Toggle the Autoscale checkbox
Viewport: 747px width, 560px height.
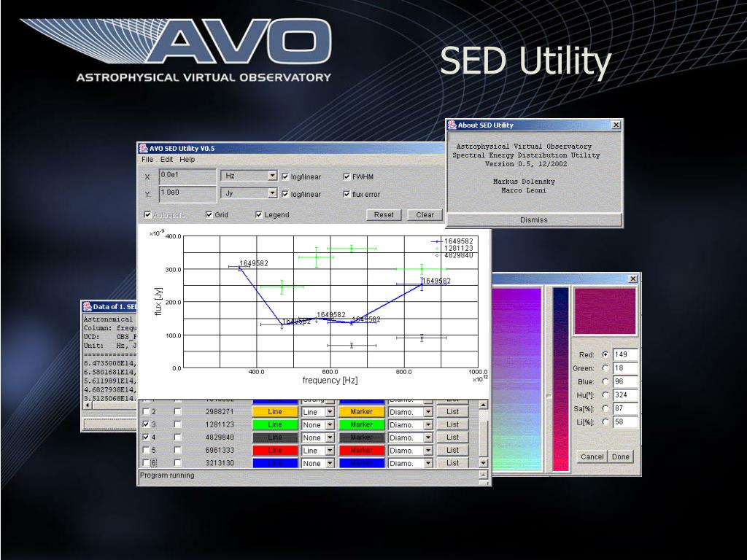pyautogui.click(x=147, y=215)
